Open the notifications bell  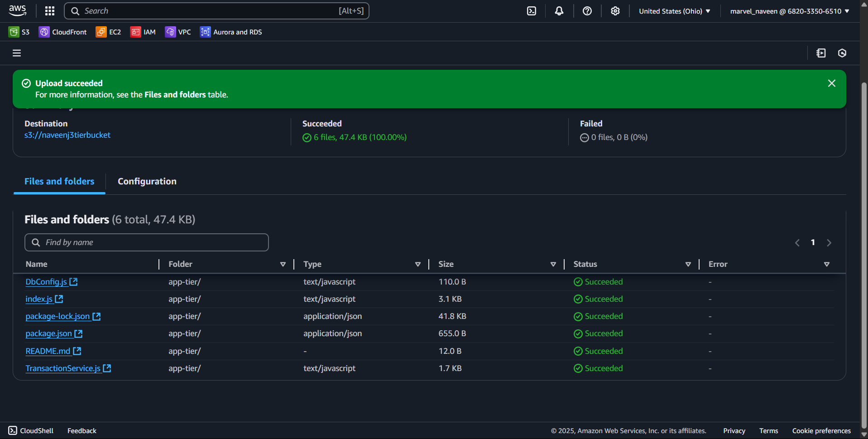[x=559, y=11]
